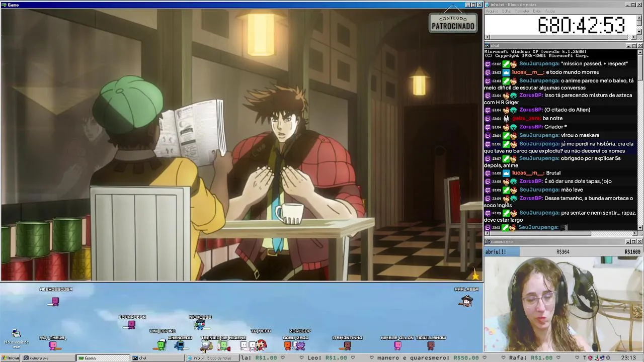Click the Gabu_Zera orange avatar
Screen dimensions: 644x362
(288, 345)
